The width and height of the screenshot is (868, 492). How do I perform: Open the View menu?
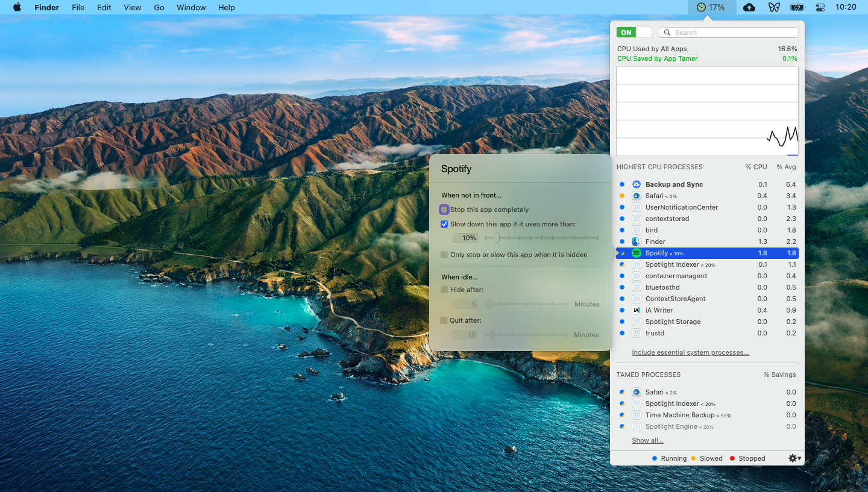[133, 7]
